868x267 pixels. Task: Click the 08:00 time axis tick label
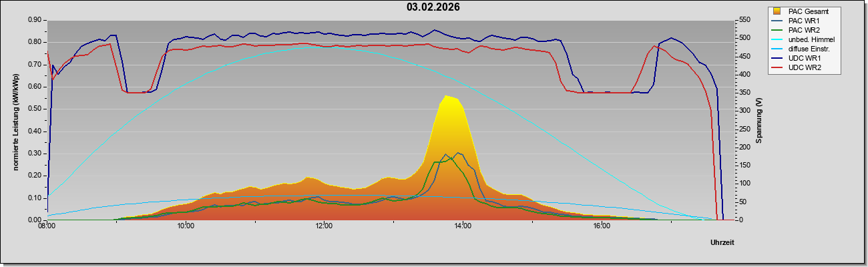pyautogui.click(x=47, y=226)
